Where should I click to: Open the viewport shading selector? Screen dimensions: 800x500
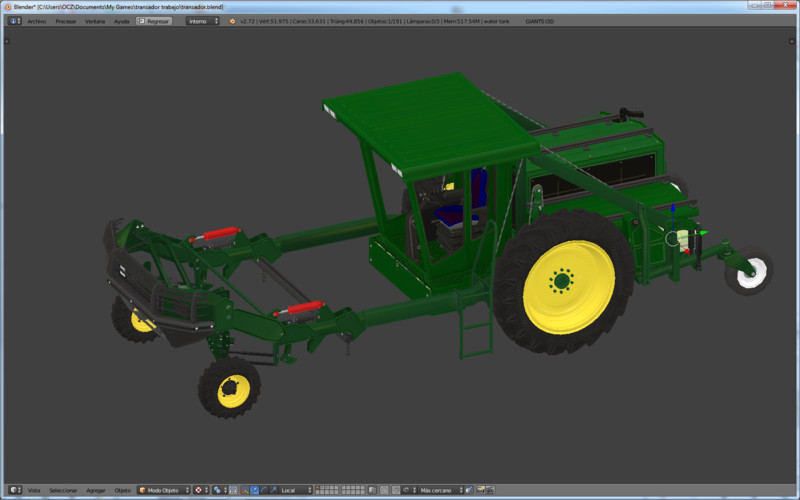click(201, 490)
